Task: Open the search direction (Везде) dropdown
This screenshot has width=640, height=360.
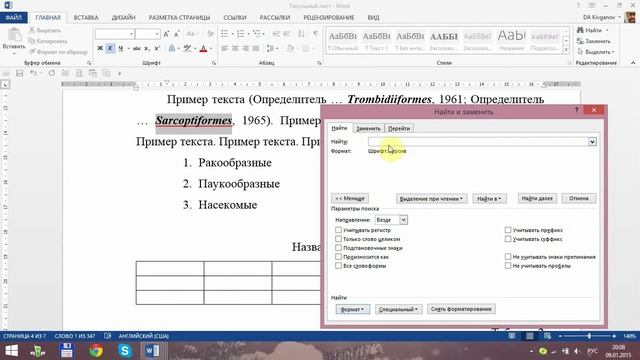Action: 403,220
